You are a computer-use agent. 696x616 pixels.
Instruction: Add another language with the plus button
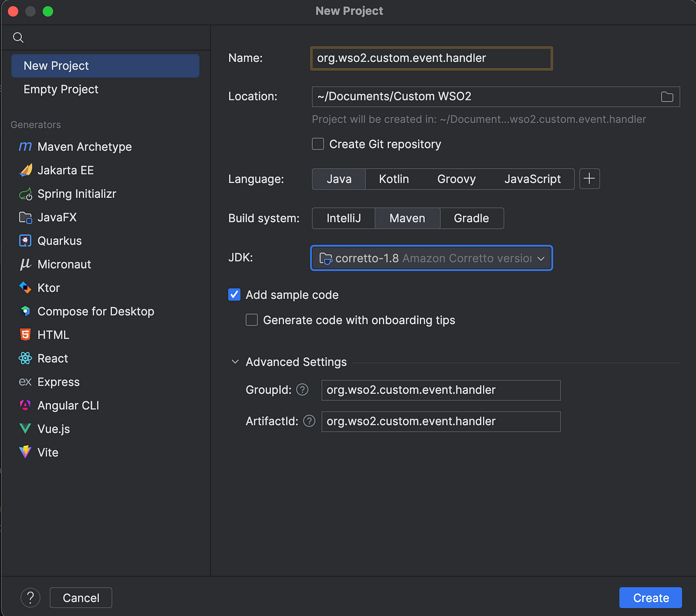point(590,178)
